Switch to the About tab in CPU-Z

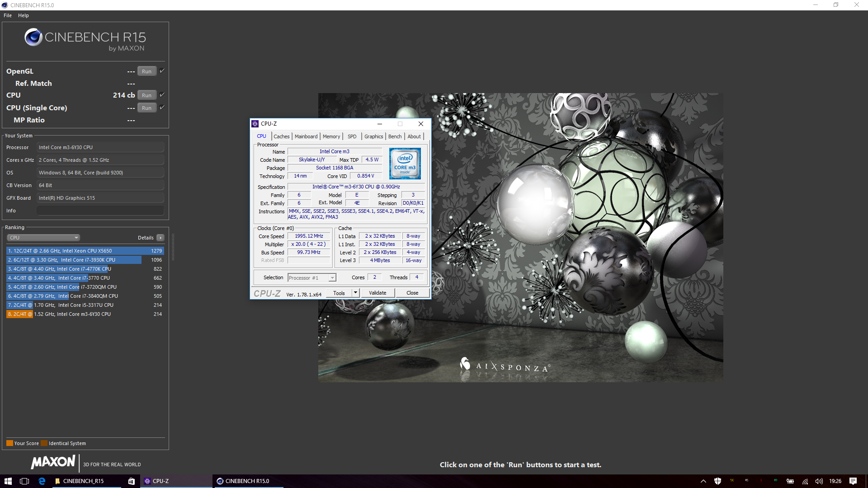pos(414,136)
